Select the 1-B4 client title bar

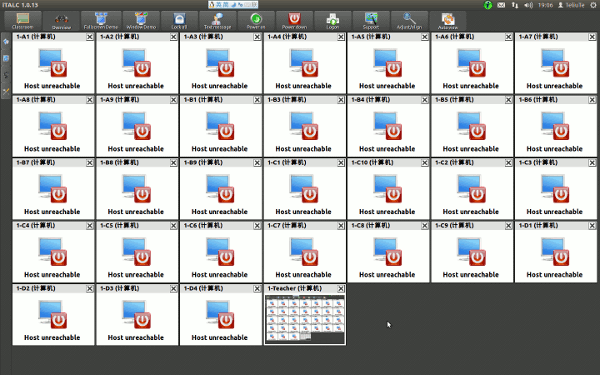point(388,100)
